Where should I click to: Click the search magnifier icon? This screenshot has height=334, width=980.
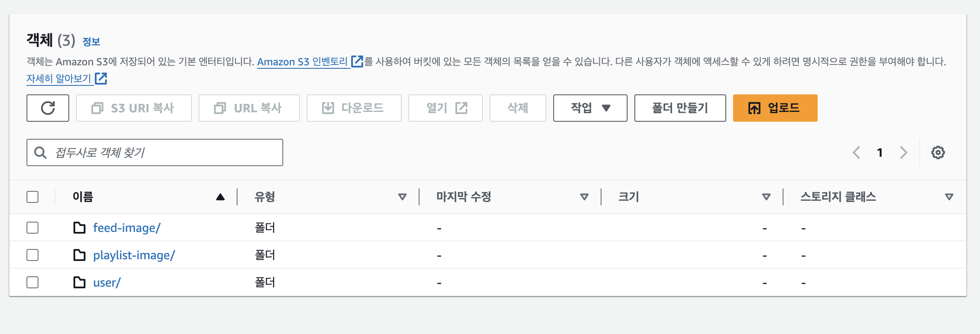(40, 152)
